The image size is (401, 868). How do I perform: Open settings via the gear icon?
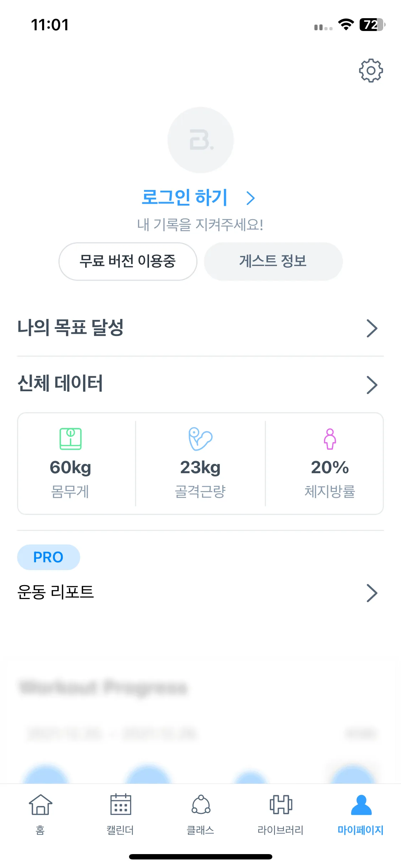[371, 71]
